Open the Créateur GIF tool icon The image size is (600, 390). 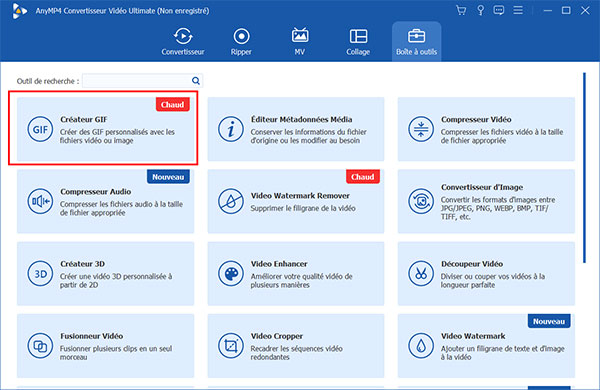pos(40,129)
